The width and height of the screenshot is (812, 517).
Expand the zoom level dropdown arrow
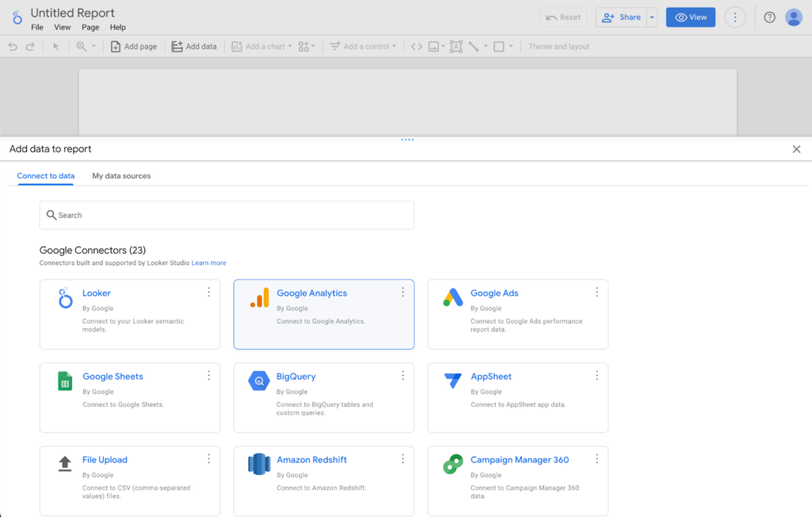pyautogui.click(x=94, y=47)
